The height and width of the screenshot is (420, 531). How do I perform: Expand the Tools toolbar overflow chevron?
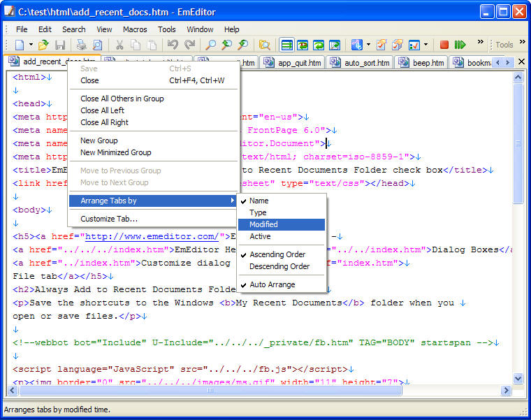click(523, 42)
